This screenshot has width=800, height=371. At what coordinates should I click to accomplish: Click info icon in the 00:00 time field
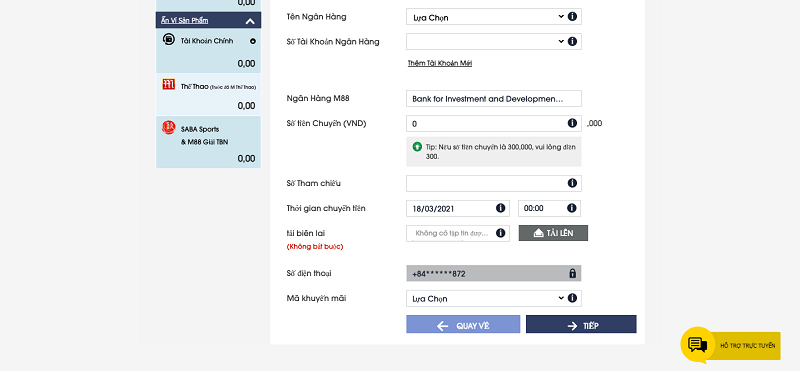click(x=571, y=208)
